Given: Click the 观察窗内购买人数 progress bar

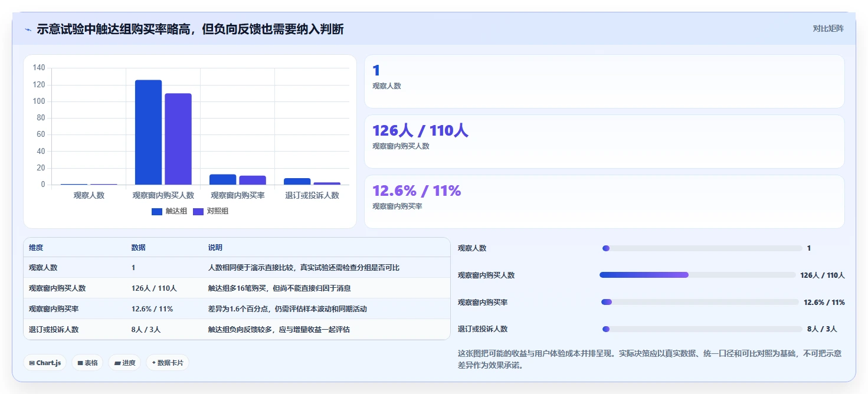Looking at the screenshot, I should [697, 275].
